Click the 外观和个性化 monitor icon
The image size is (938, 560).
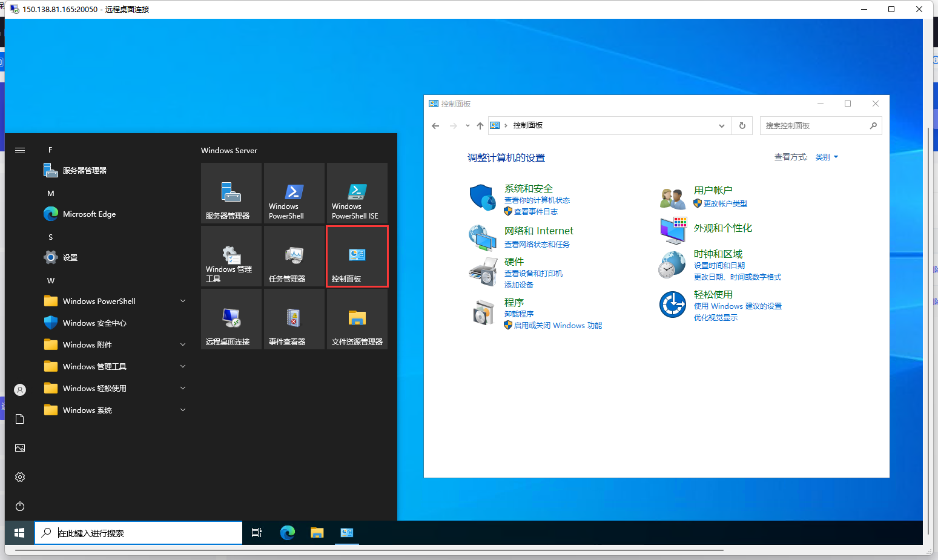pyautogui.click(x=673, y=230)
